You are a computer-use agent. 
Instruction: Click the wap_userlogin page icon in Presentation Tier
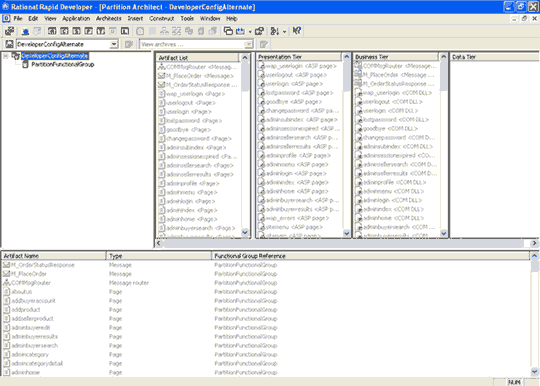coord(261,66)
